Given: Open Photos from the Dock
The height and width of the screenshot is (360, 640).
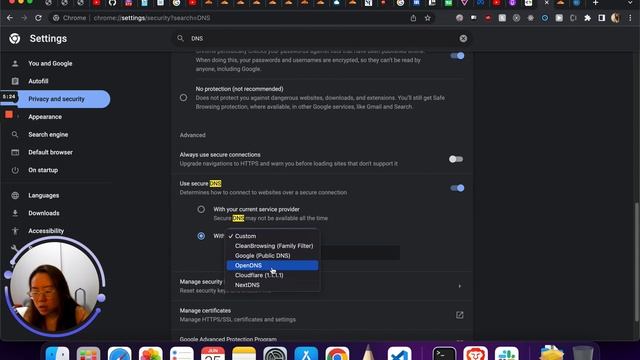Looking at the screenshot, I should click(x=151, y=353).
